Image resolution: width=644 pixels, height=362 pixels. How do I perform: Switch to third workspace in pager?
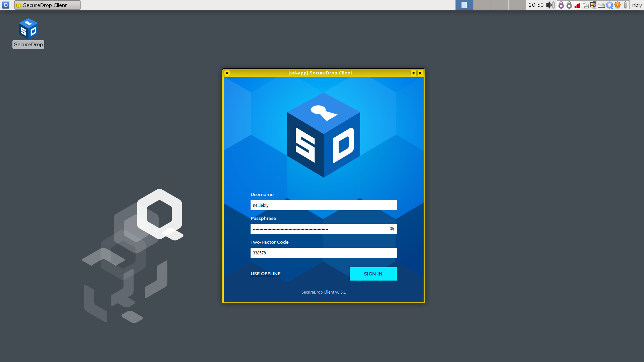tap(500, 5)
